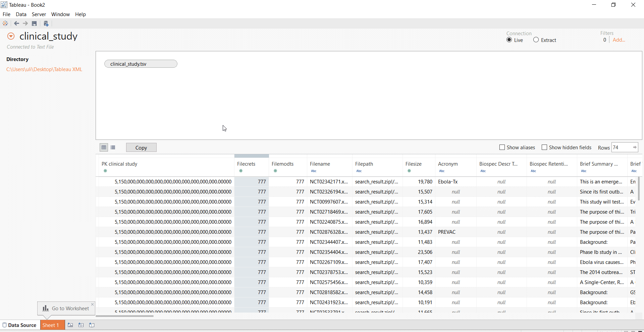Enable Show hidden fields checkbox
The width and height of the screenshot is (644, 332).
[544, 148]
